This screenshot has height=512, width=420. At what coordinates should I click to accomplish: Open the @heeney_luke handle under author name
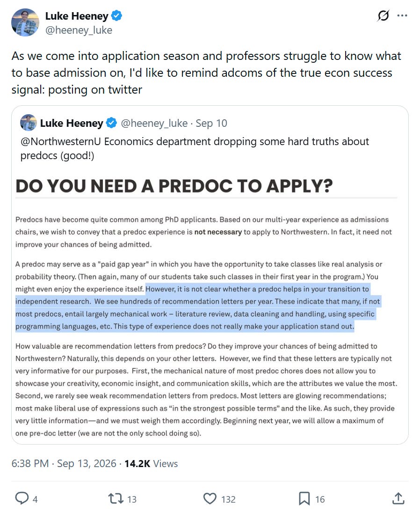tap(79, 30)
